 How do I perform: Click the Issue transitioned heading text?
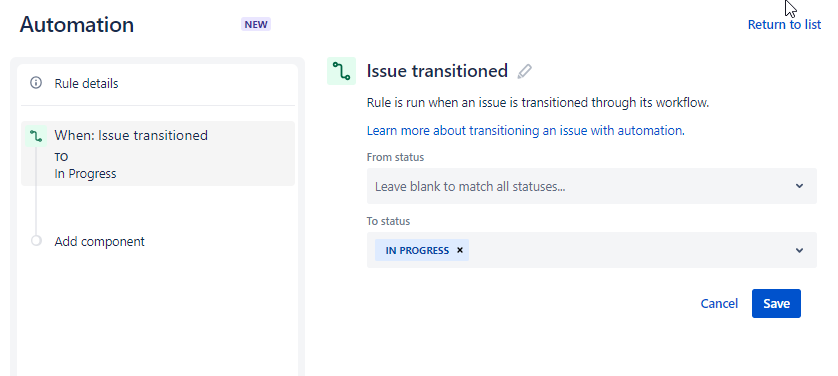point(437,70)
